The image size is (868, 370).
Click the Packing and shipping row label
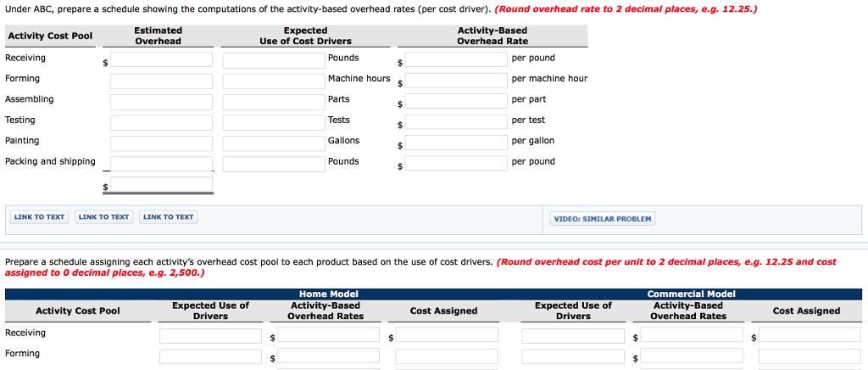pos(50,162)
